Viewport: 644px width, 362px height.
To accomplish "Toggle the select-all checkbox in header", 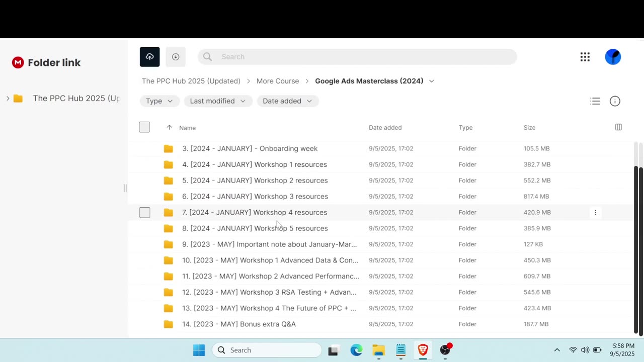I will tap(144, 127).
